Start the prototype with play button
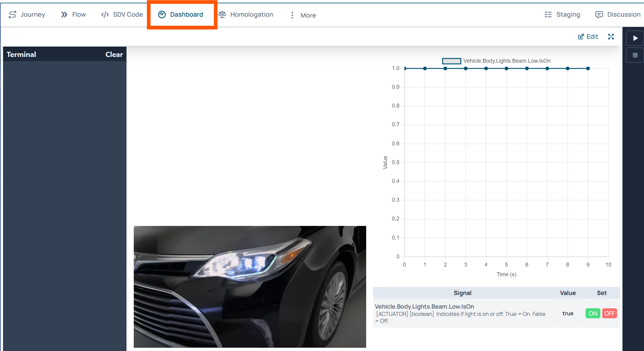The image size is (644, 351). [635, 38]
